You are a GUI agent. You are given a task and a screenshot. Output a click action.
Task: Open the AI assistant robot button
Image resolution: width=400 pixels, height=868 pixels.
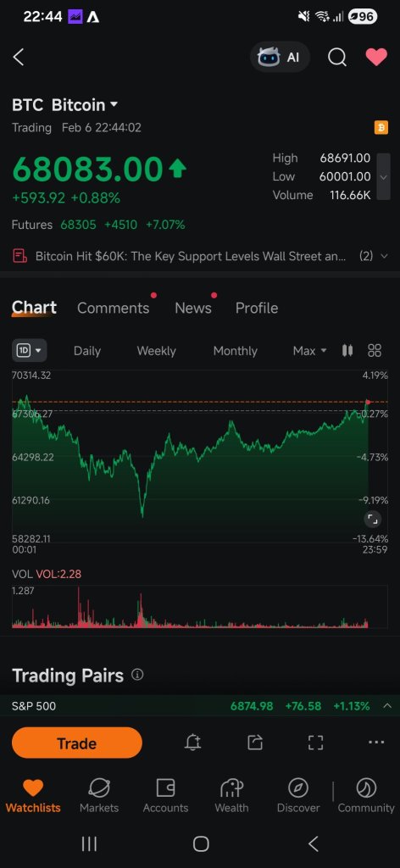pos(280,57)
